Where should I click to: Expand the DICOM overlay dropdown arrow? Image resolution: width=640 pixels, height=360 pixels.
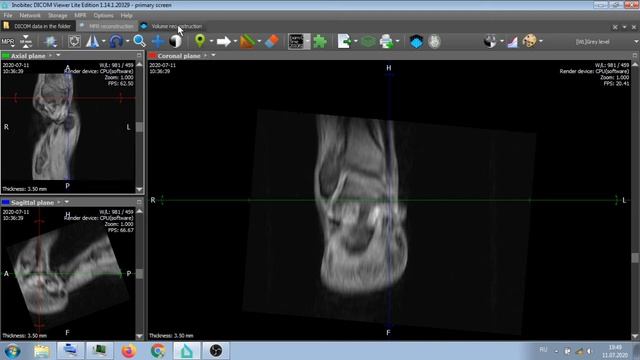pos(307,41)
